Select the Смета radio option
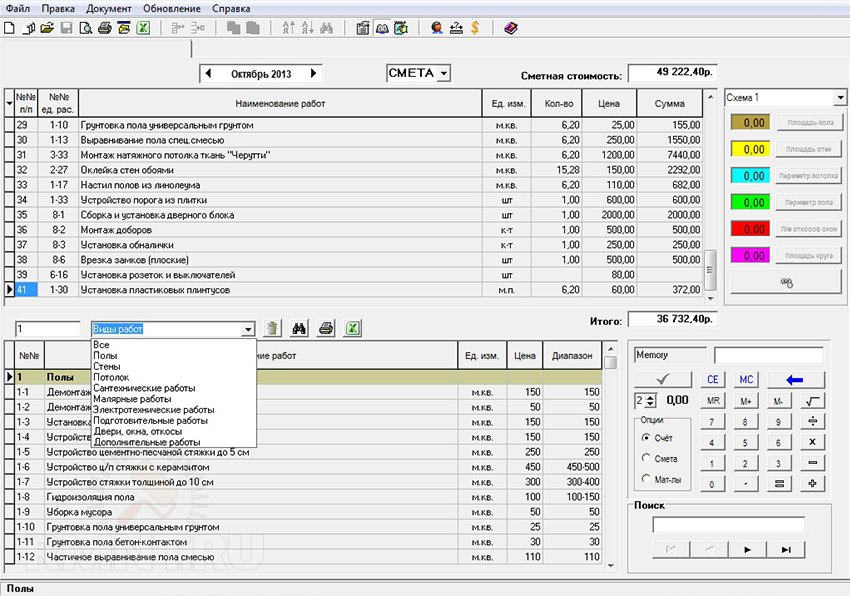The height and width of the screenshot is (596, 850). tap(646, 458)
